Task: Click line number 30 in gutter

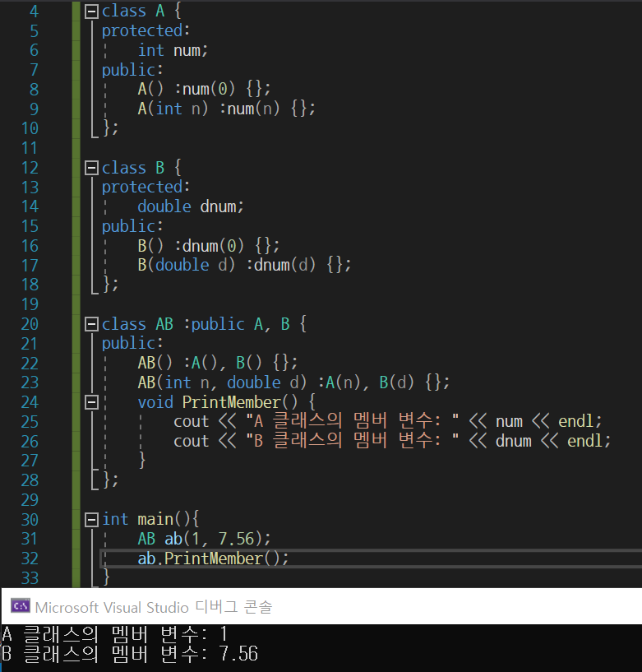Action: pos(30,520)
